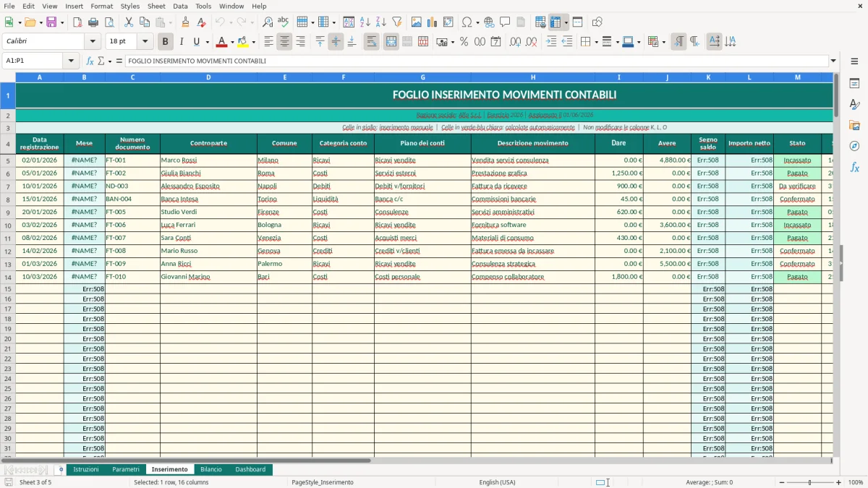Screen dimensions: 868x488
Task: Click the Export as PDF icon
Action: pos(77,22)
